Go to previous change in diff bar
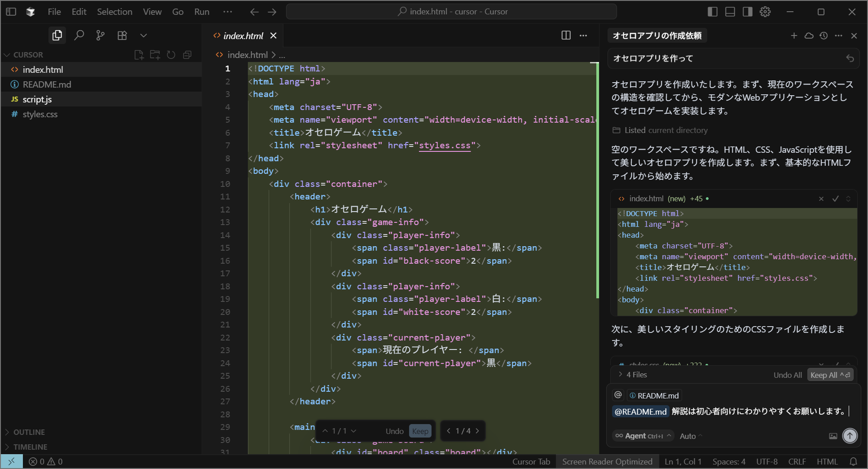The width and height of the screenshot is (868, 469). [x=325, y=431]
